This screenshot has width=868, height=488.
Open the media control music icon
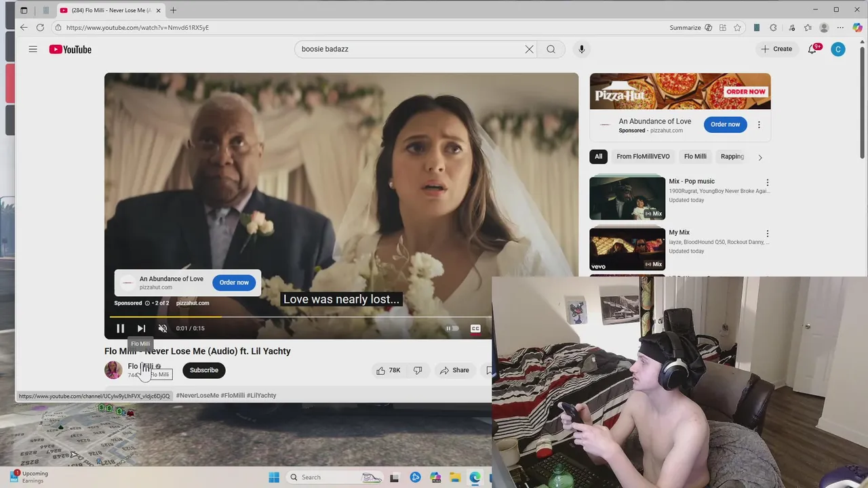(x=791, y=28)
